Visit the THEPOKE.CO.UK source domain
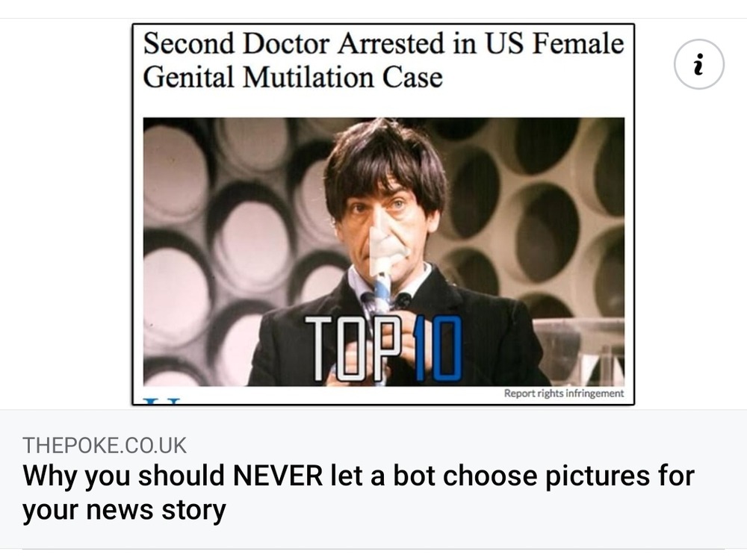The width and height of the screenshot is (747, 560). [105, 445]
